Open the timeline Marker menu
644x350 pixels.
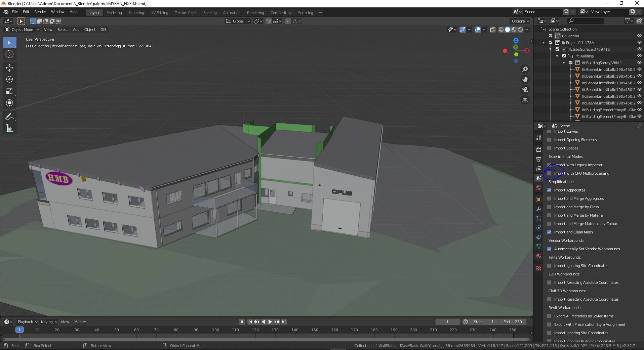pos(80,322)
